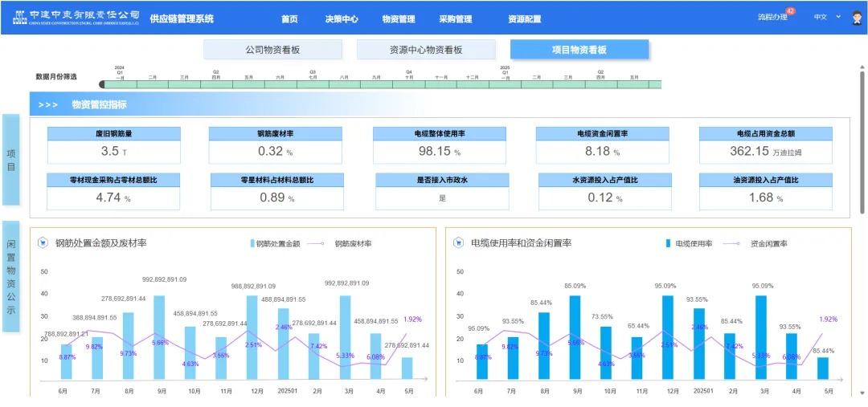
Task: Select 七月 segment on the month timeline
Action: (313, 84)
